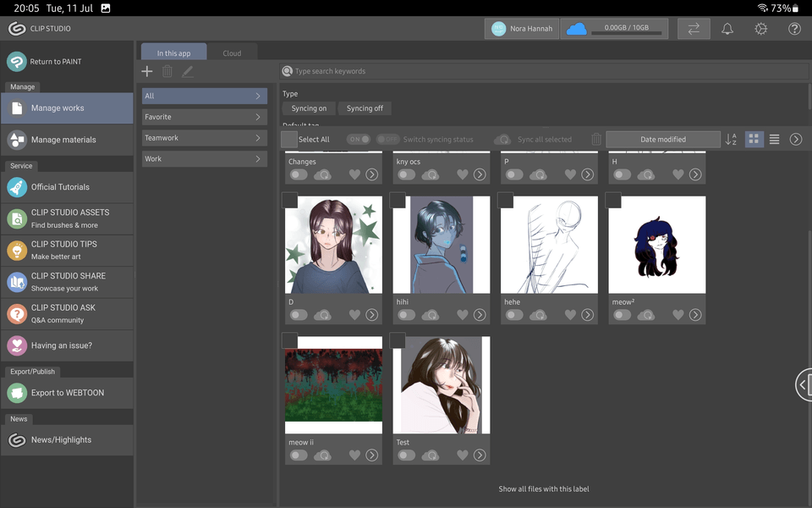812x508 pixels.
Task: Expand the All category
Action: [x=205, y=96]
